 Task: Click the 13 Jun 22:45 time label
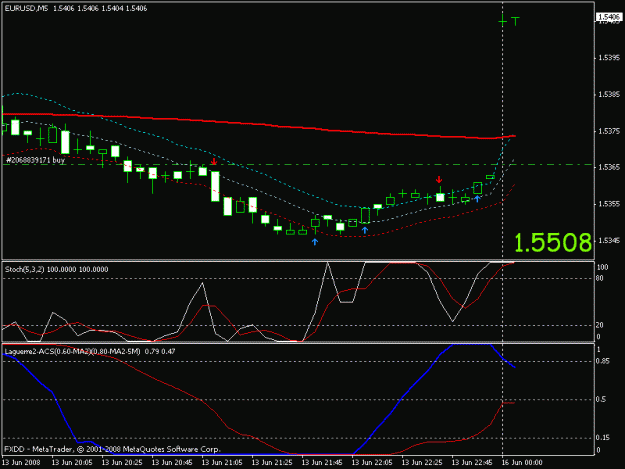[x=472, y=463]
